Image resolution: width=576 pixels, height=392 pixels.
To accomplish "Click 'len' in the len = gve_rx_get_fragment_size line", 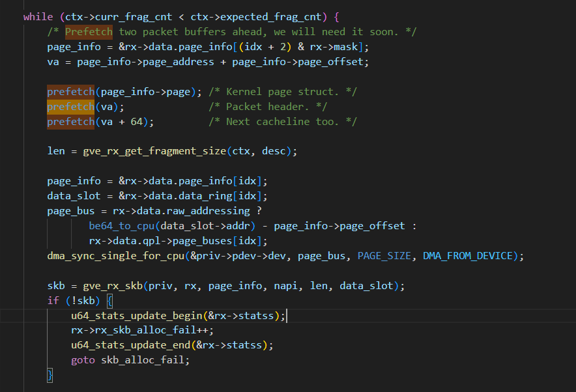I will pos(56,151).
